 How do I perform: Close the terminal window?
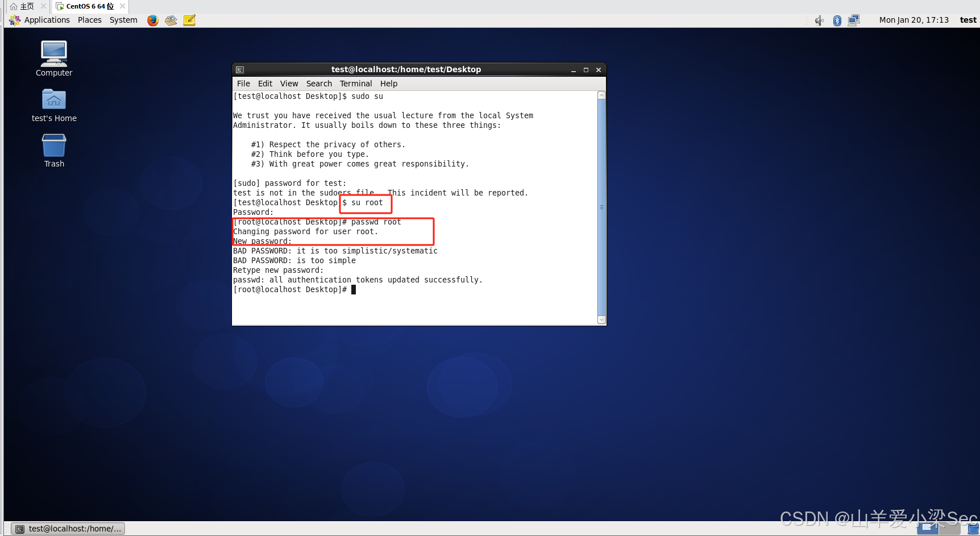point(599,70)
